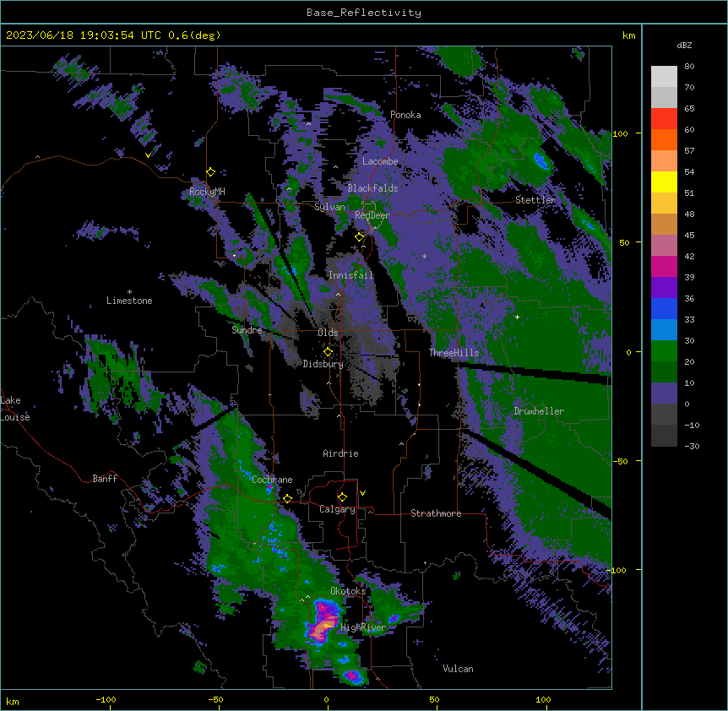
Task: Click the HighRiver town label
Action: 363,627
